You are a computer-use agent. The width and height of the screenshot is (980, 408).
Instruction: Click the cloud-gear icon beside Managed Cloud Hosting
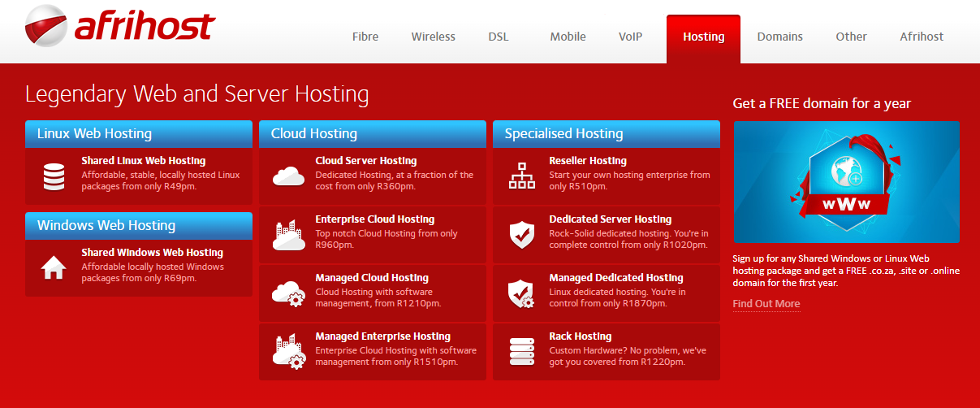(x=288, y=293)
